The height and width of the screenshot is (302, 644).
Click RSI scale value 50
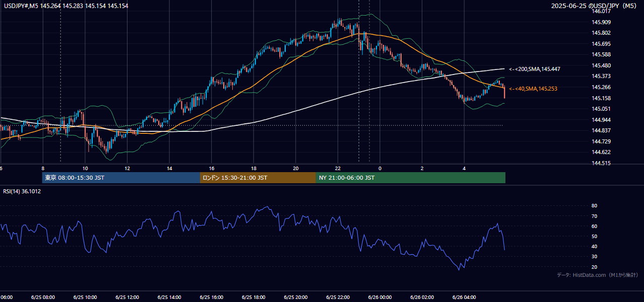pos(594,236)
